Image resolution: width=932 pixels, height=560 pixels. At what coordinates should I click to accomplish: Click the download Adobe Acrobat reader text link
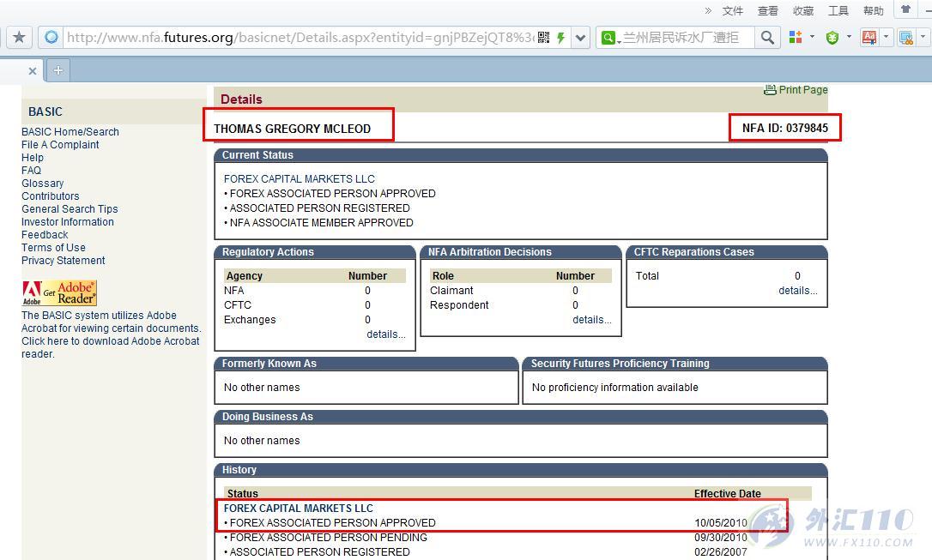(x=111, y=347)
